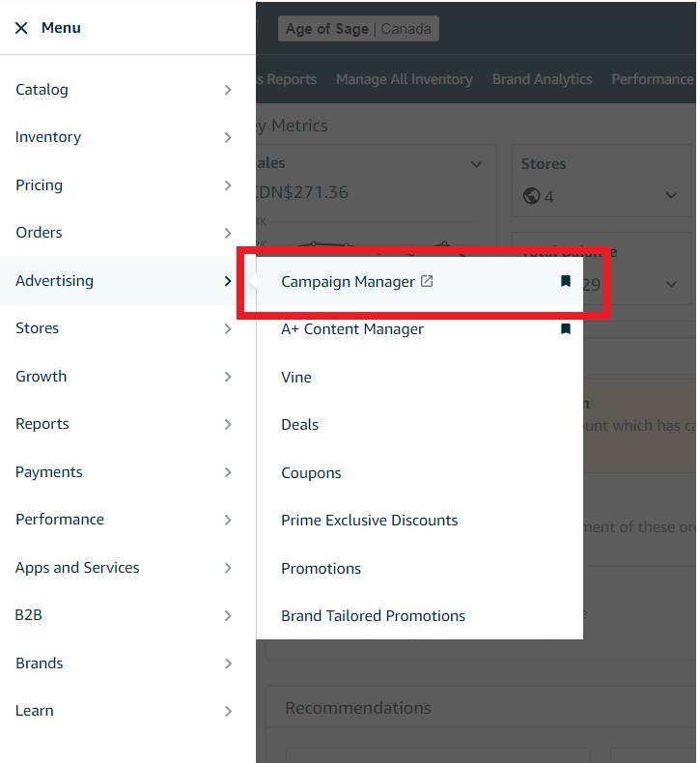Close the menu with the X icon
700x763 pixels.
click(21, 28)
